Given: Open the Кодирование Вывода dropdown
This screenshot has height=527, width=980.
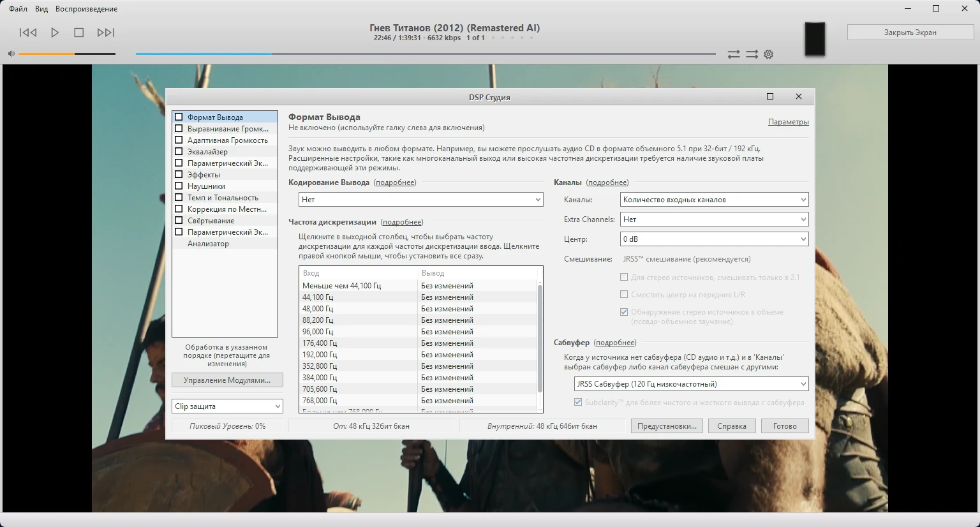Looking at the screenshot, I should (420, 200).
